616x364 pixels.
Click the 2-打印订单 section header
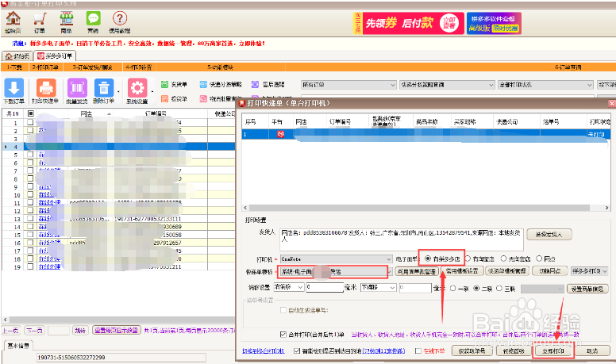point(45,67)
